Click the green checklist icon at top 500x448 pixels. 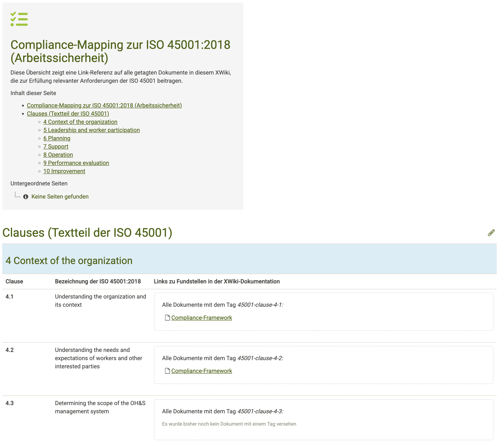(19, 19)
